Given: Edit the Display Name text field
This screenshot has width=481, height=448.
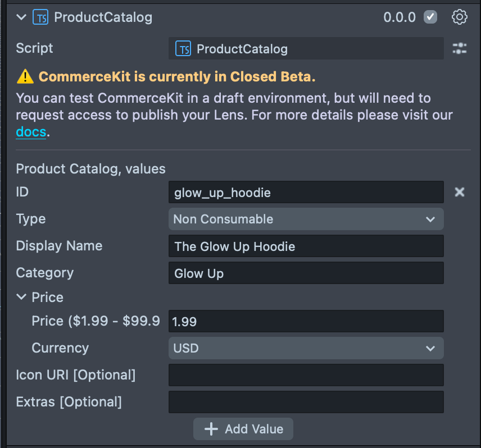Looking at the screenshot, I should (x=306, y=246).
